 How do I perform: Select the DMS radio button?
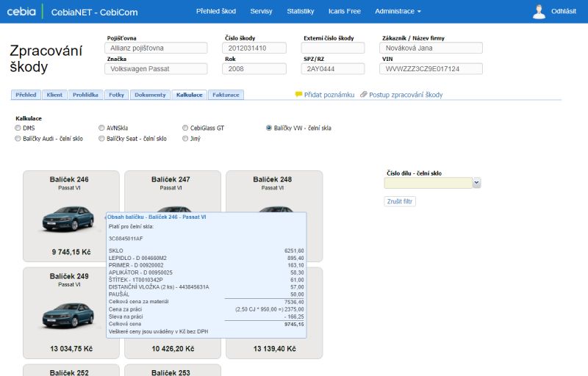(18, 128)
